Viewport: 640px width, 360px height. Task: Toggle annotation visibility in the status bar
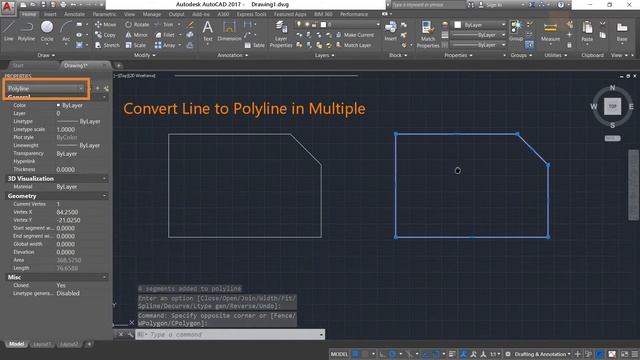point(464,354)
